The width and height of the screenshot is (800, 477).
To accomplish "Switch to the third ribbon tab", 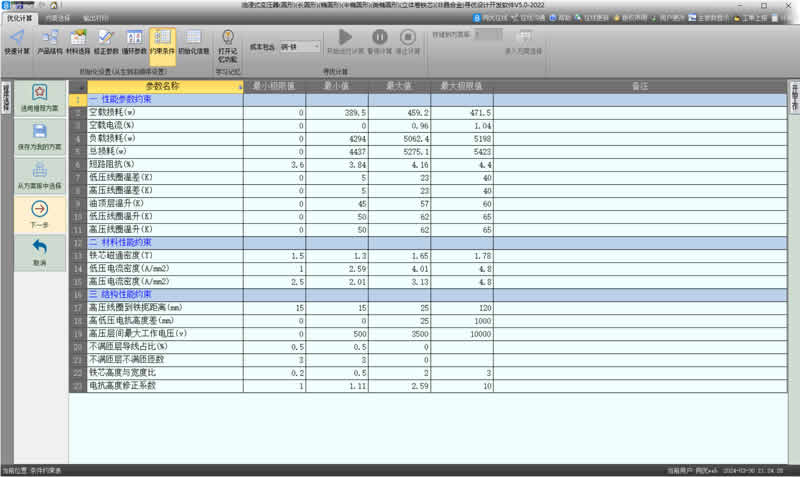I will 95,18.
